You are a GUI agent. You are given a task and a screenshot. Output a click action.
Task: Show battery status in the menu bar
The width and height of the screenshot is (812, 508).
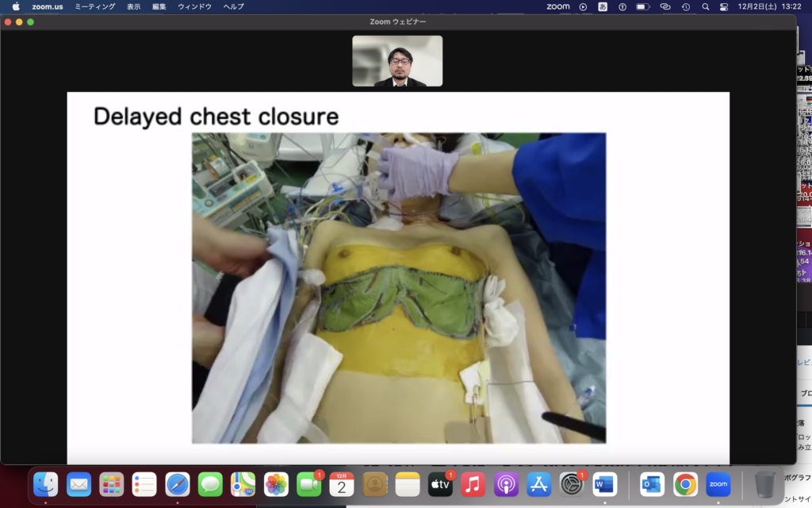click(642, 6)
